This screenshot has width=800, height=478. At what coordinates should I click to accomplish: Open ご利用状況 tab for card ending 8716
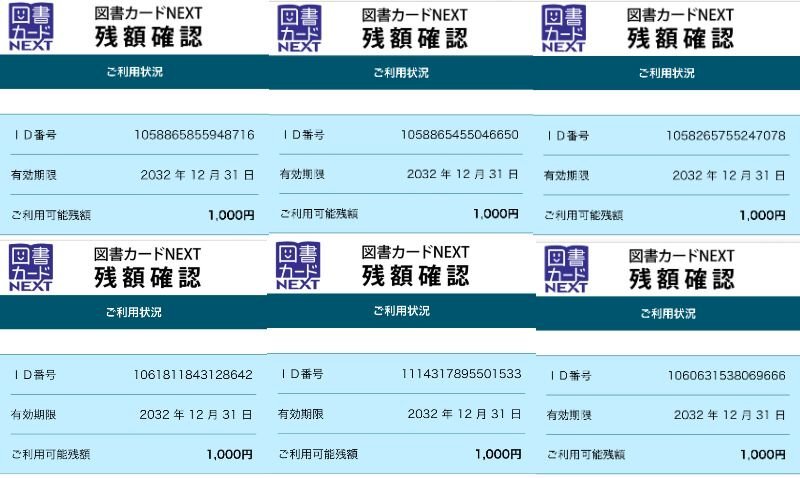click(x=134, y=72)
